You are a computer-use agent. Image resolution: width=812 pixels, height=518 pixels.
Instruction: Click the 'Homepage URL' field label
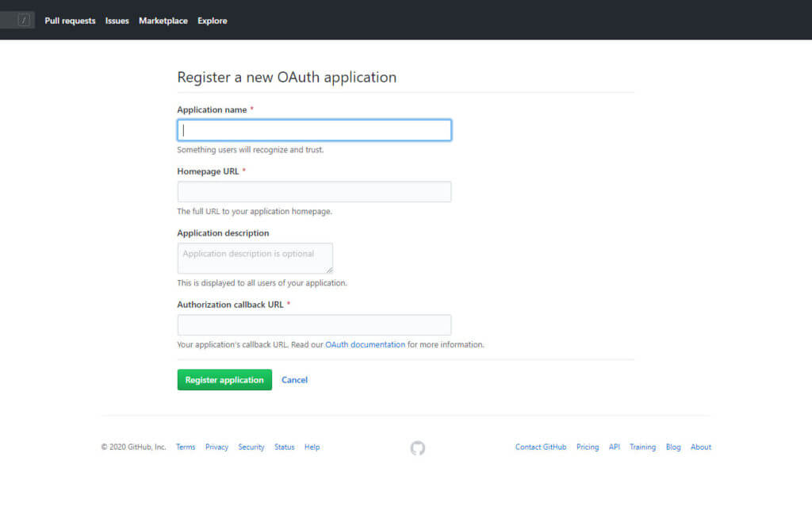click(x=209, y=171)
